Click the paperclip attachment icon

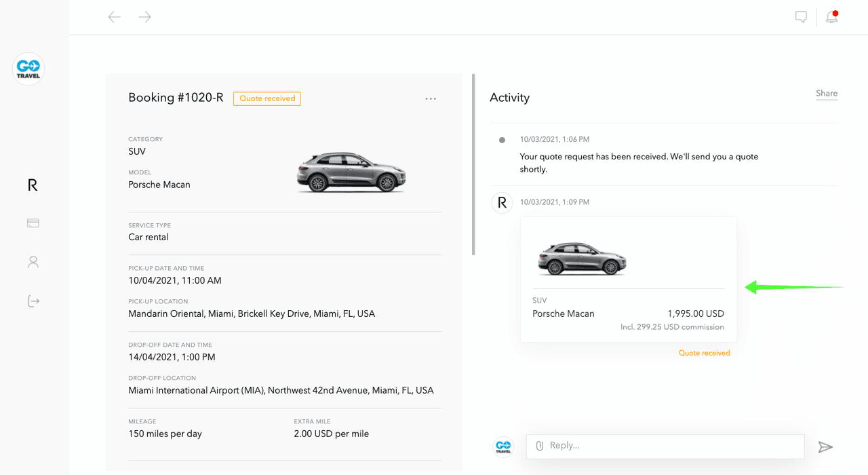[540, 446]
